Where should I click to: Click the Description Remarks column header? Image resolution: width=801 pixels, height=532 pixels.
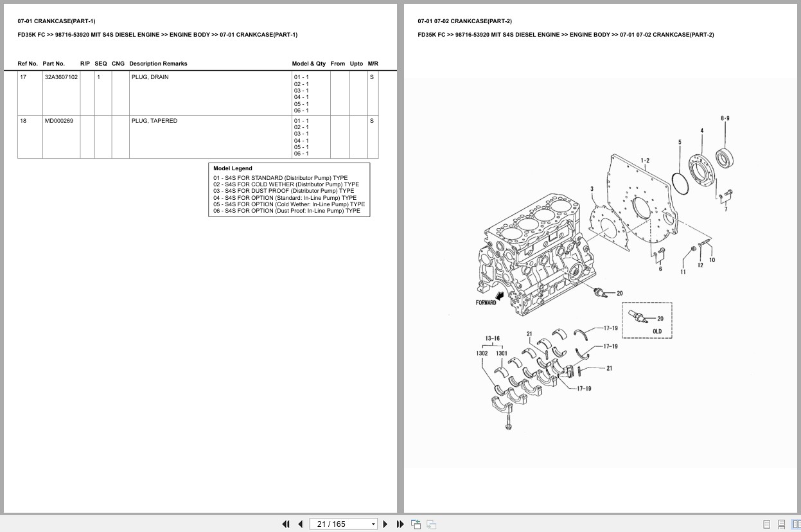(158, 64)
